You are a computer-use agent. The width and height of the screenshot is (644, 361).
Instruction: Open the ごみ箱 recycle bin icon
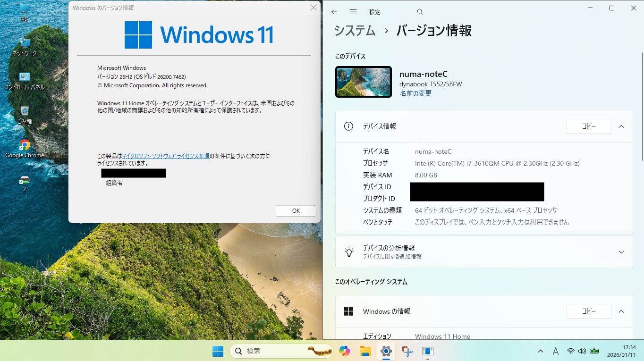click(25, 111)
